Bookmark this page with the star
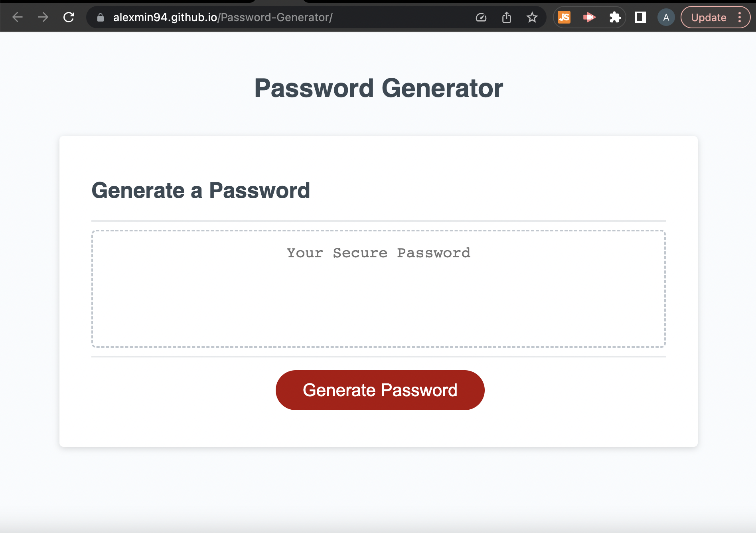 point(532,17)
